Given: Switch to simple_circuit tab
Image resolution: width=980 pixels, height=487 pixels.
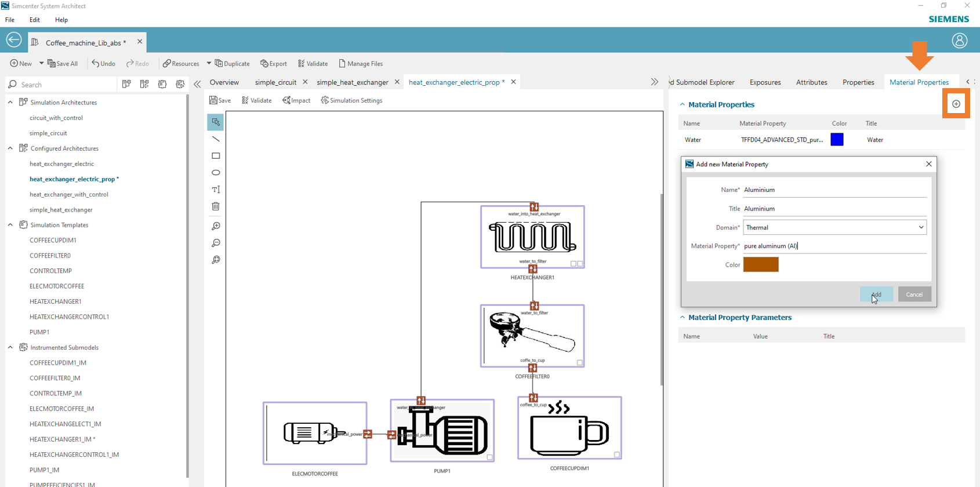Looking at the screenshot, I should (x=275, y=82).
